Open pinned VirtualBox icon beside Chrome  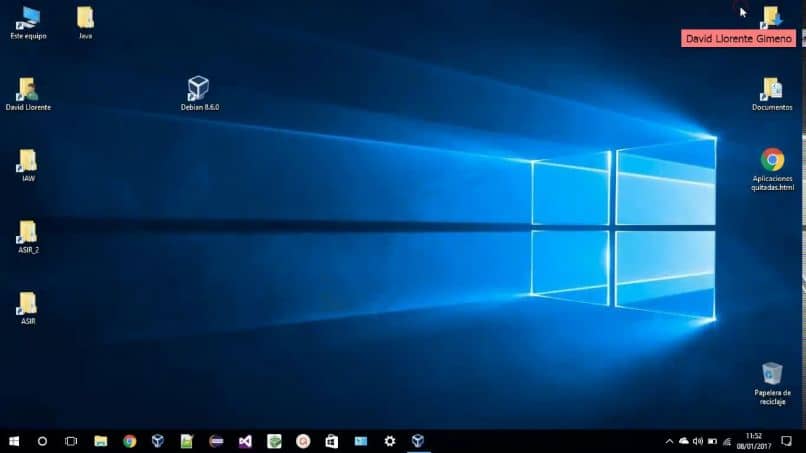tap(158, 441)
